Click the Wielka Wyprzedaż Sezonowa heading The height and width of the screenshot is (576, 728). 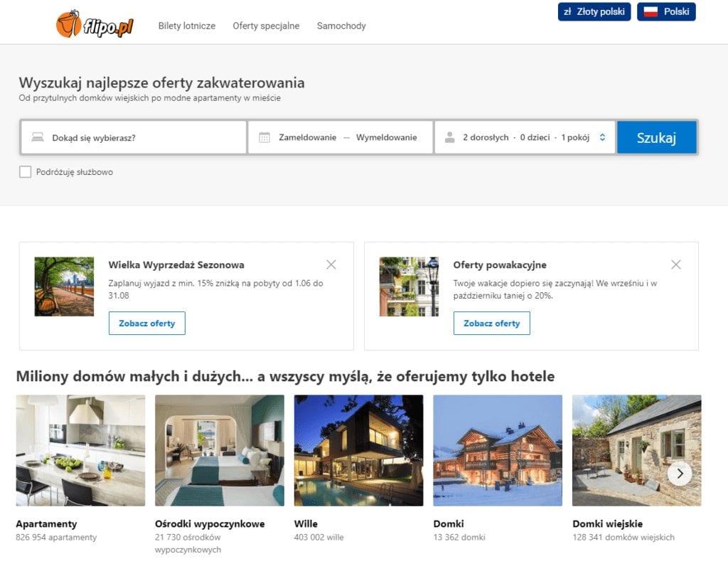[176, 265]
